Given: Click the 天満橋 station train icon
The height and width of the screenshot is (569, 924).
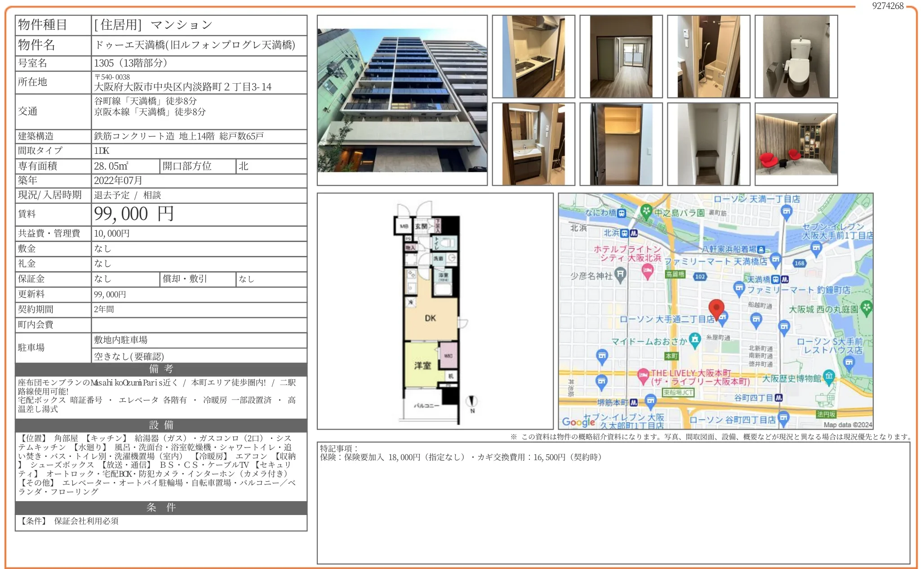Looking at the screenshot, I should pos(776,279).
